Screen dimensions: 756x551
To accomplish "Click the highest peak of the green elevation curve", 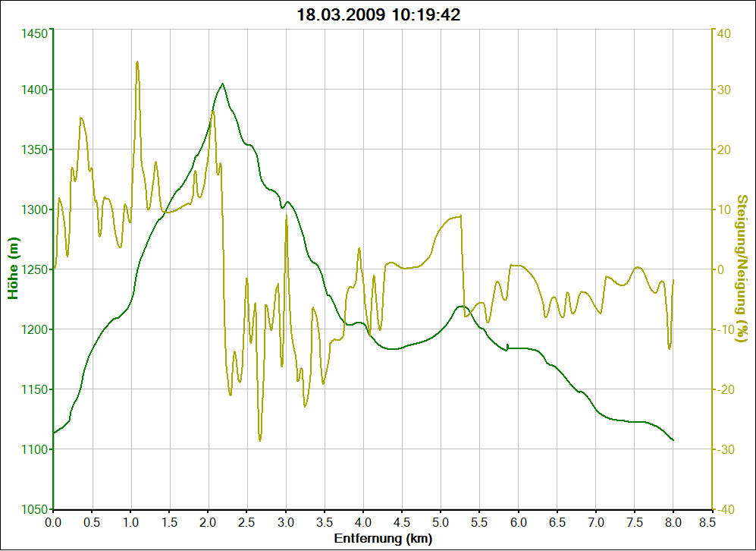I will pos(222,83).
